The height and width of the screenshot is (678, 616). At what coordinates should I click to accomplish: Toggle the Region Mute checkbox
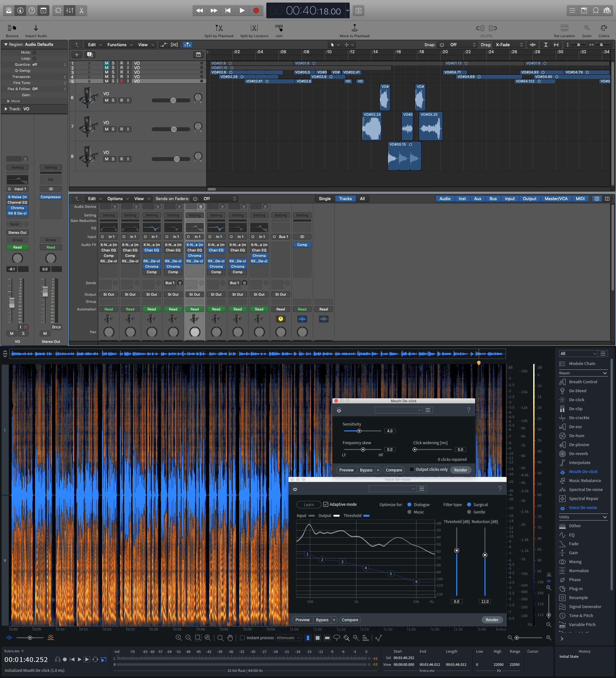(x=34, y=53)
